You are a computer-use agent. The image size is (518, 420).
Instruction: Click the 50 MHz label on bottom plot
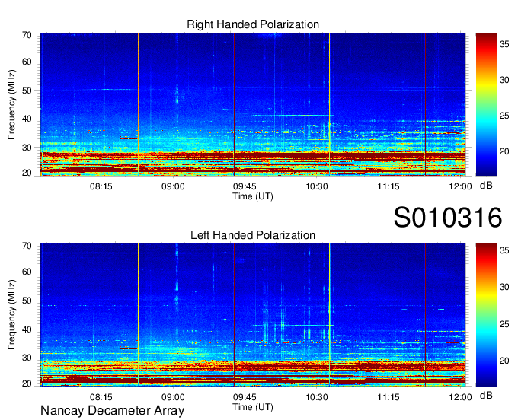[x=27, y=301]
